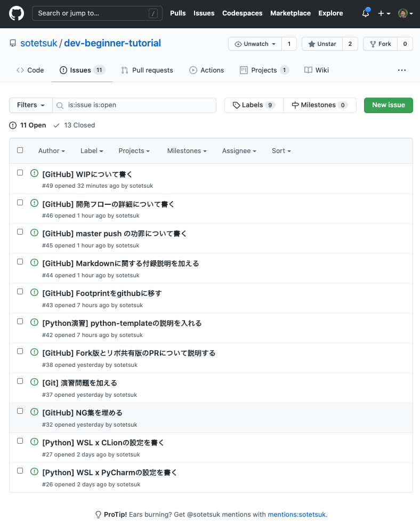The width and height of the screenshot is (420, 528).
Task: Open the Sort dropdown
Action: tap(281, 151)
